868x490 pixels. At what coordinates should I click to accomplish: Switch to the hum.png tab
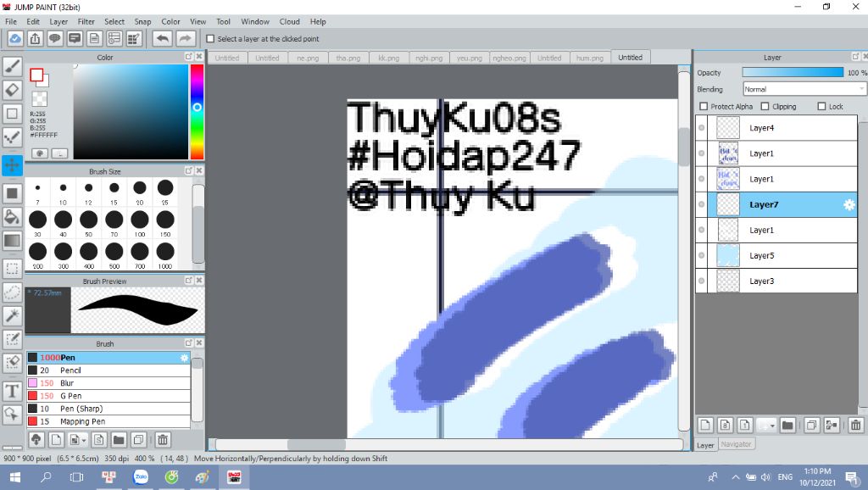click(590, 58)
